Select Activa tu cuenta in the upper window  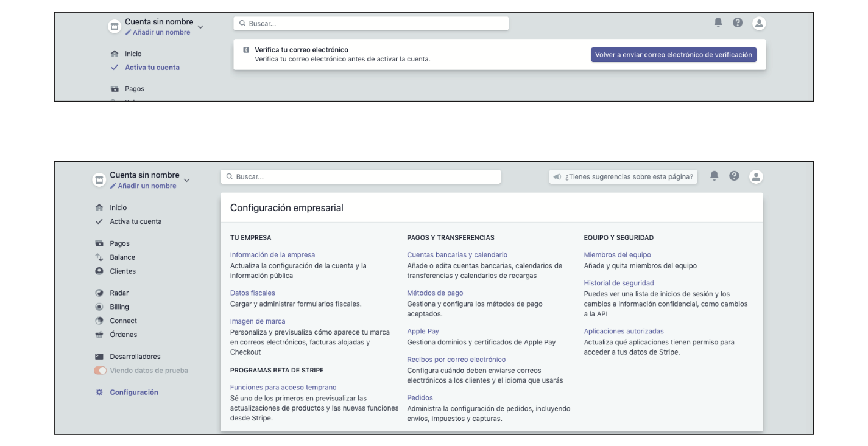pyautogui.click(x=152, y=68)
